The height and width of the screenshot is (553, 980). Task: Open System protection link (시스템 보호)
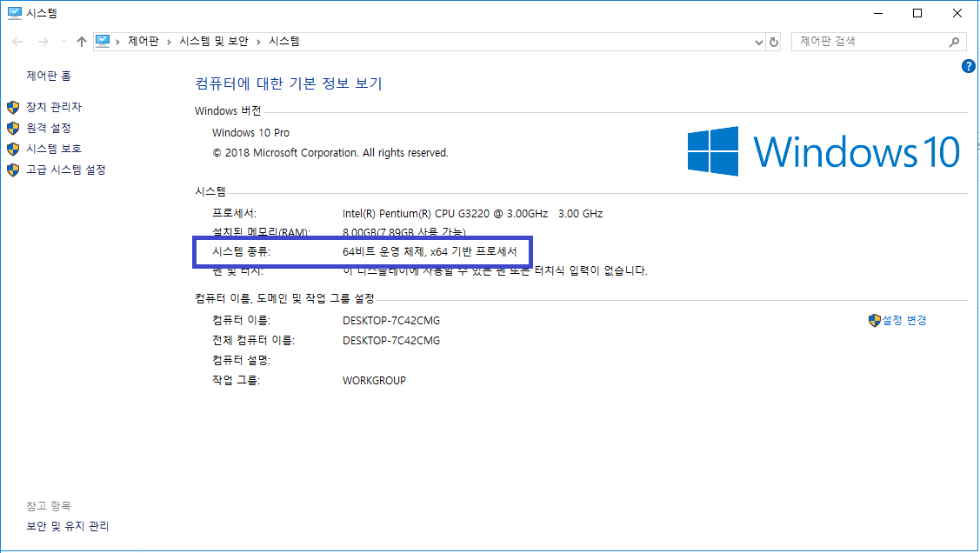pyautogui.click(x=54, y=149)
